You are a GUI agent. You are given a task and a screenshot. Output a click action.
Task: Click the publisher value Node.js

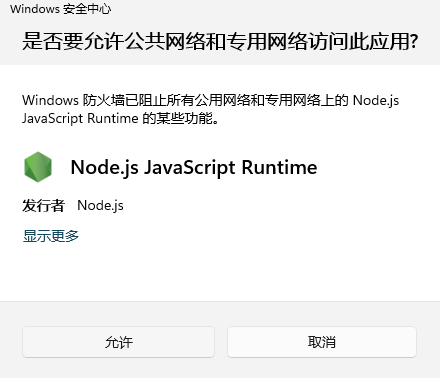click(100, 205)
